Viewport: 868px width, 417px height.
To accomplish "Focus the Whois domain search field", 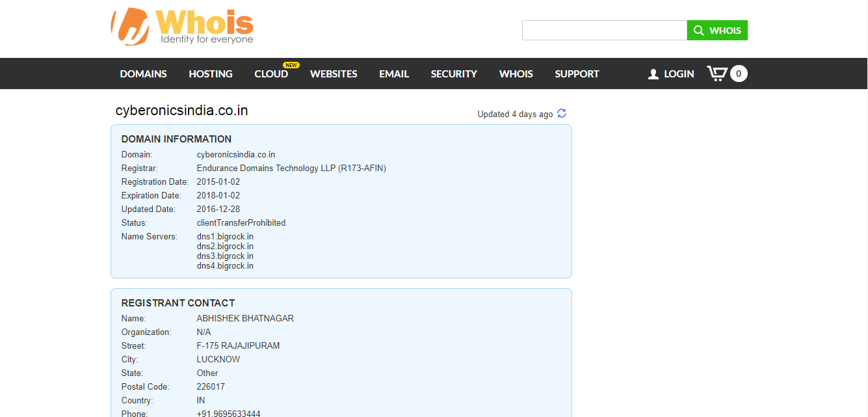I will tap(605, 30).
